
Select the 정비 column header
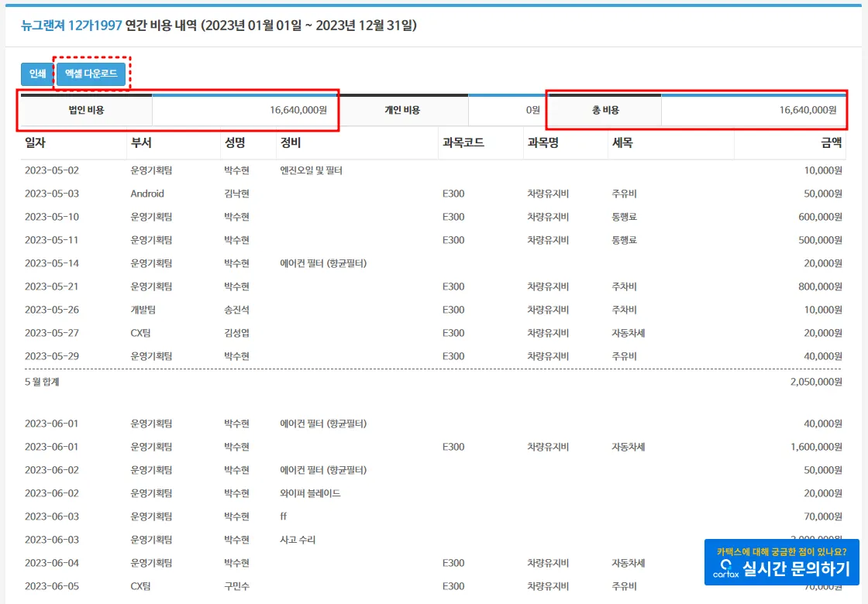290,142
